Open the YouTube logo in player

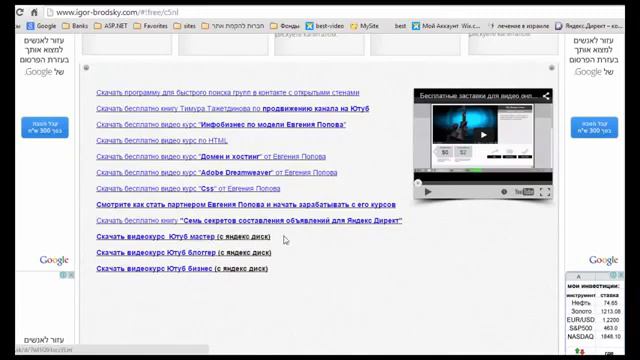524,192
